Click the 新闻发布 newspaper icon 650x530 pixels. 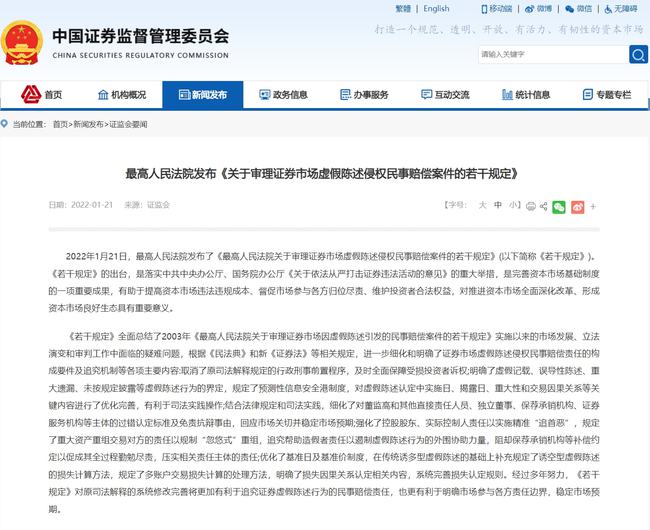point(184,95)
